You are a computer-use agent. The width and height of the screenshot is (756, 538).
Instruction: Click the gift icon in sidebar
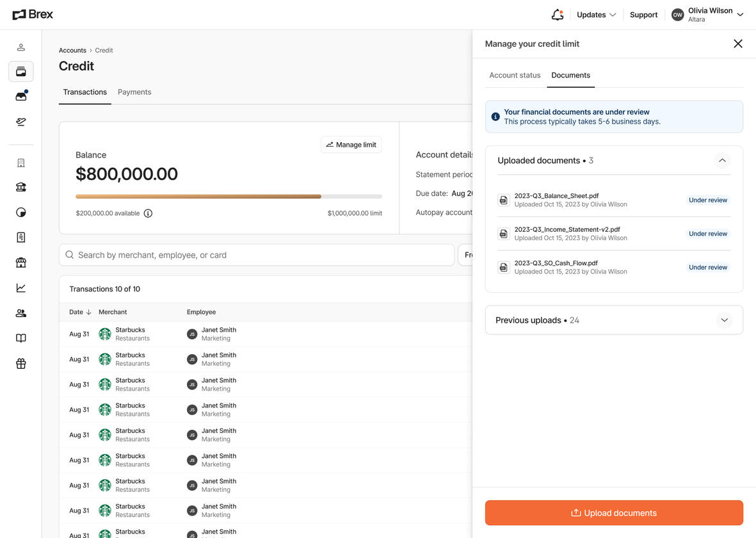click(21, 364)
